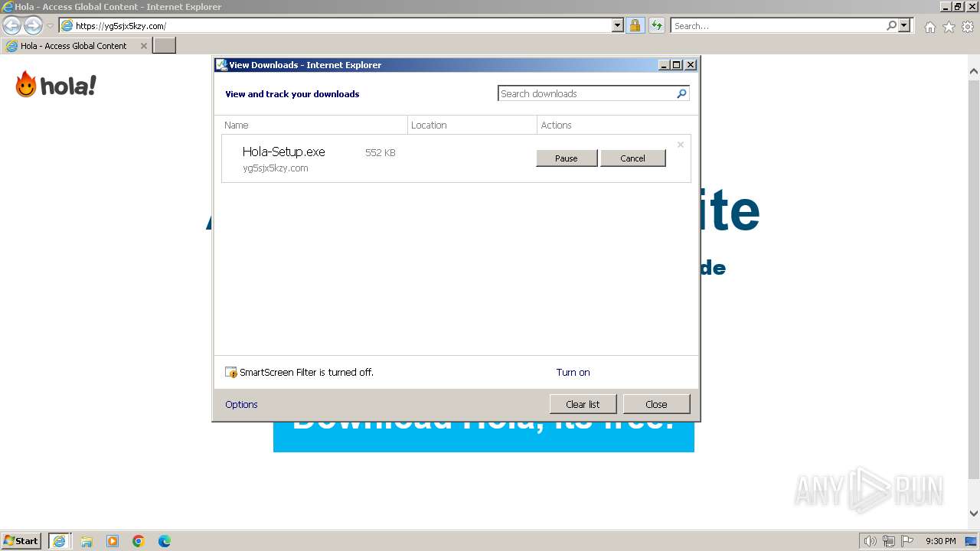Click the Close button in View Downloads
This screenshot has width=980, height=551.
coord(656,404)
